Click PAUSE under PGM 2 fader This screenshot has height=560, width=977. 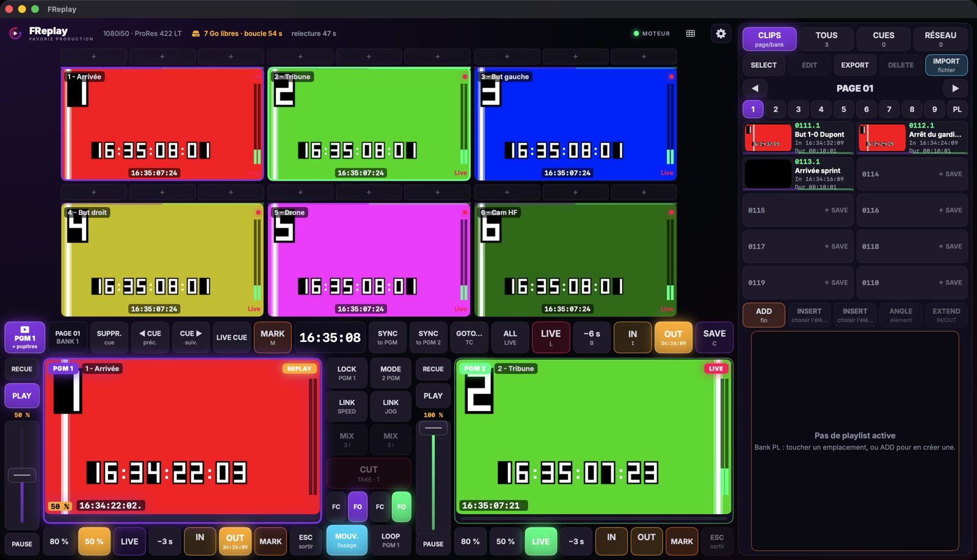(x=433, y=544)
